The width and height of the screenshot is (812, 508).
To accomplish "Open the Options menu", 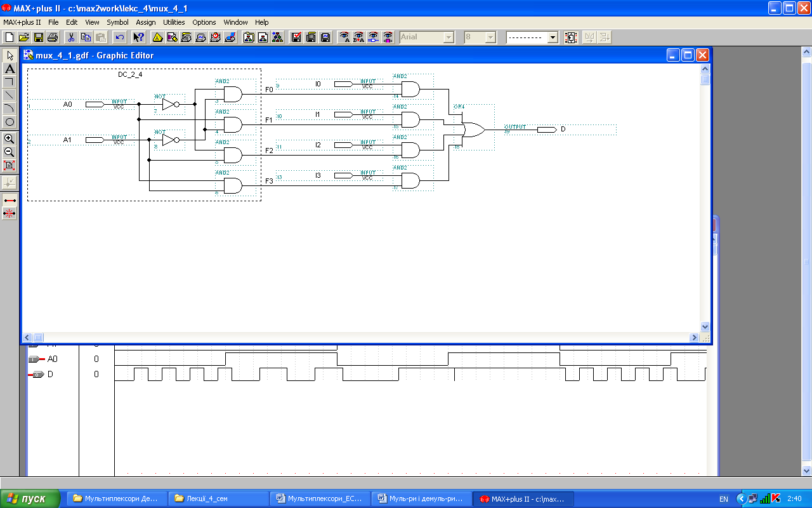I will [x=204, y=22].
